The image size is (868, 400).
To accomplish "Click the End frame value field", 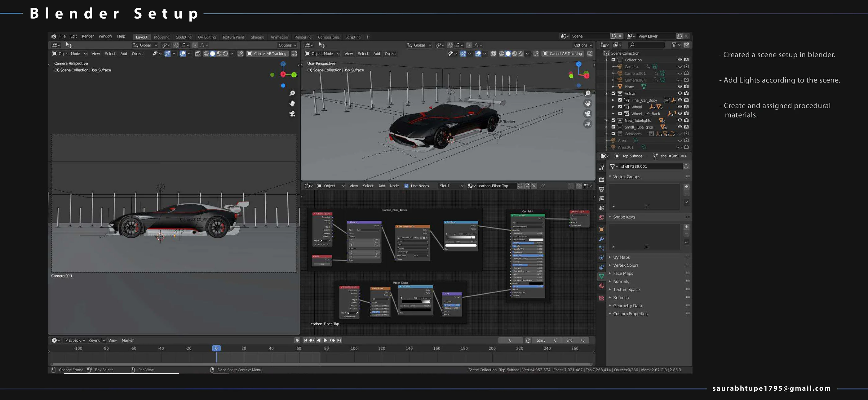I will 576,340.
